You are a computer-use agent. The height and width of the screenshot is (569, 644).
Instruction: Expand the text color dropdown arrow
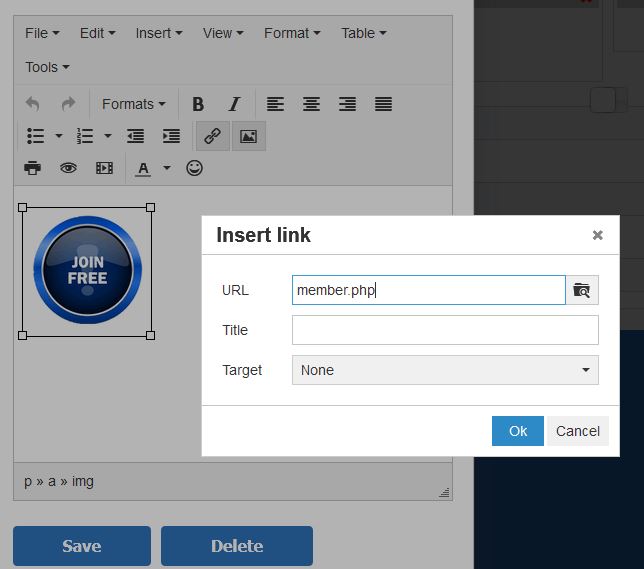pos(167,168)
